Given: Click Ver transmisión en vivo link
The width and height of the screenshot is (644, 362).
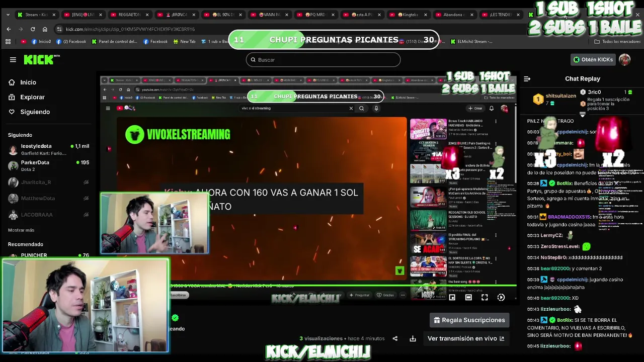Looking at the screenshot, I should (x=466, y=339).
